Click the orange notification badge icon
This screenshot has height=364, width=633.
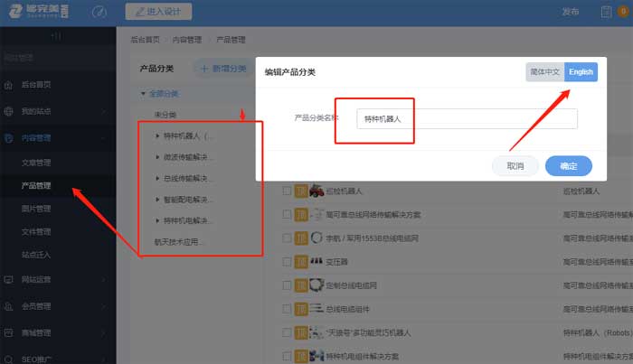[623, 12]
